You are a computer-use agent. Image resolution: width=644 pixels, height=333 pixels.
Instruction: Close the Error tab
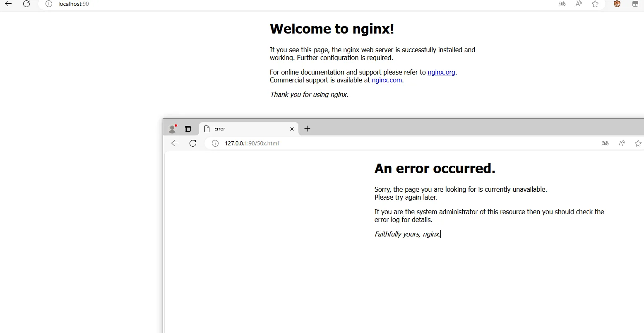pos(292,129)
